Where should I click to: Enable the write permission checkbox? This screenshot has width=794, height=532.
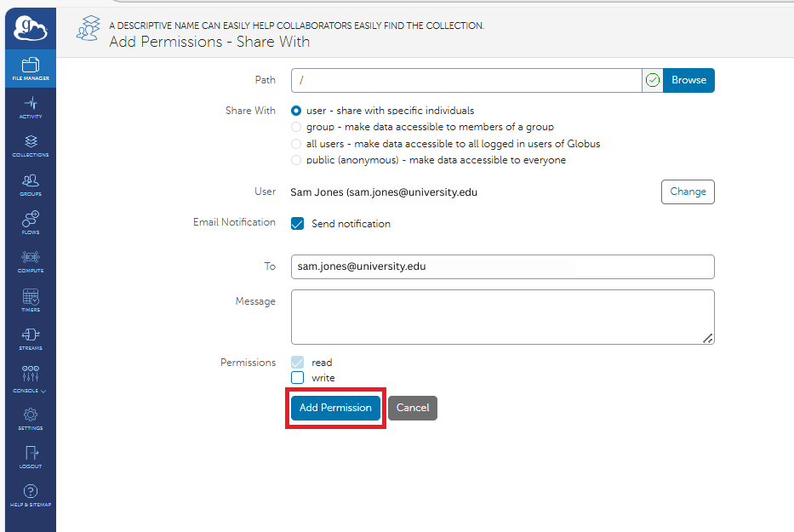click(x=298, y=378)
